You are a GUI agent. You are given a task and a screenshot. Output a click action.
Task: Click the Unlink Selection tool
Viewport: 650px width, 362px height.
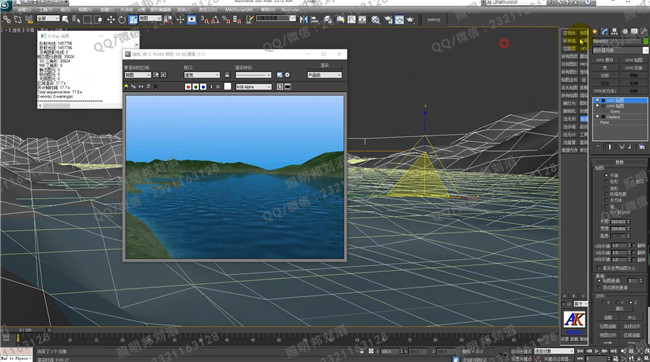[18, 19]
